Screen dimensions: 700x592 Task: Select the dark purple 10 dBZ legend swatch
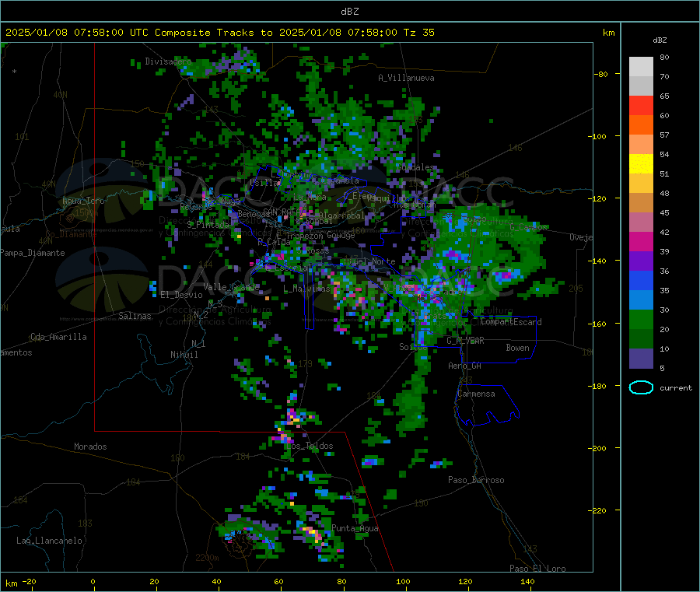point(641,359)
